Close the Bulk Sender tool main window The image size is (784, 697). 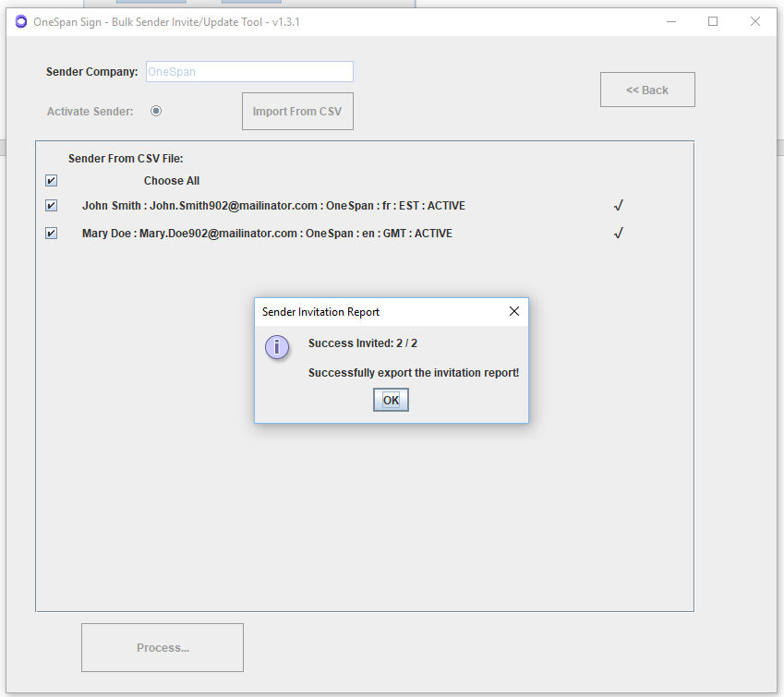tap(755, 21)
